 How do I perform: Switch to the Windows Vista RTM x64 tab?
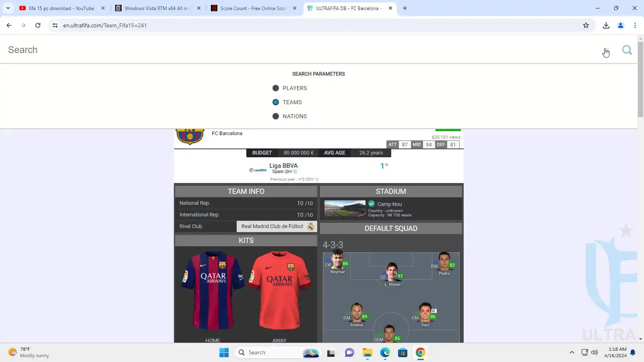[158, 8]
